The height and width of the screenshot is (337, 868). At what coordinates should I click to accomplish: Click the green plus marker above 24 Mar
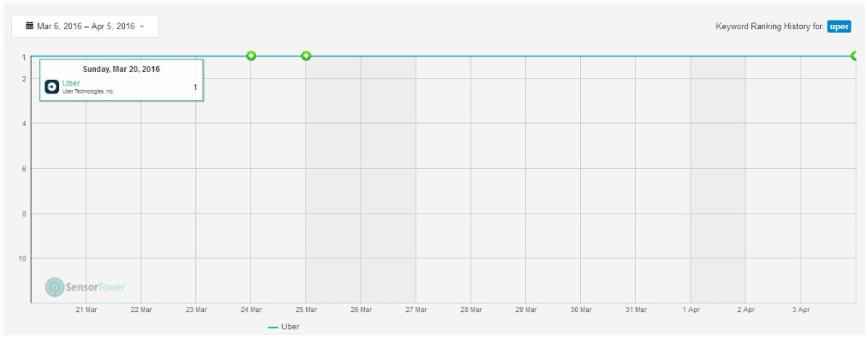point(251,56)
